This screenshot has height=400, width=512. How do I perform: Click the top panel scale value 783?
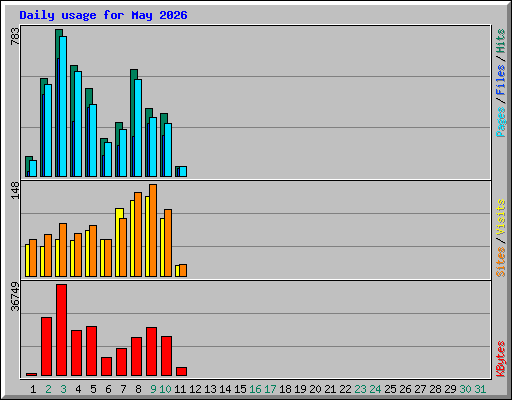tap(15, 36)
